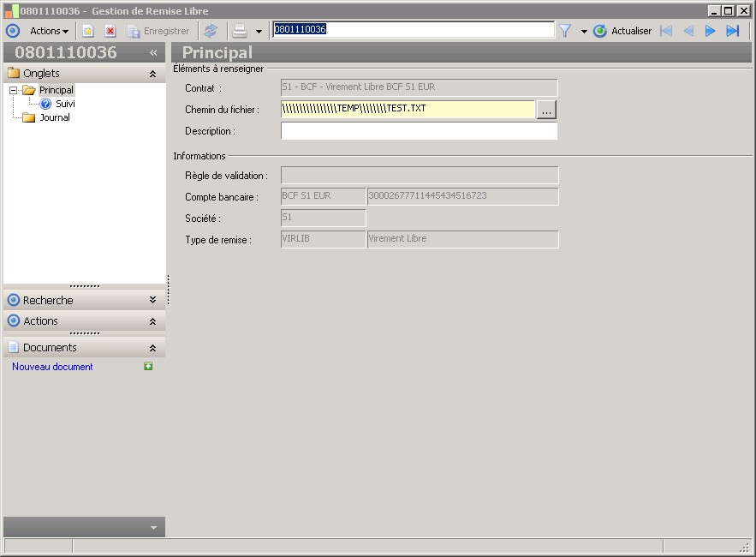Click the Principal panel header
Screen dimensions: 756x557
point(217,52)
